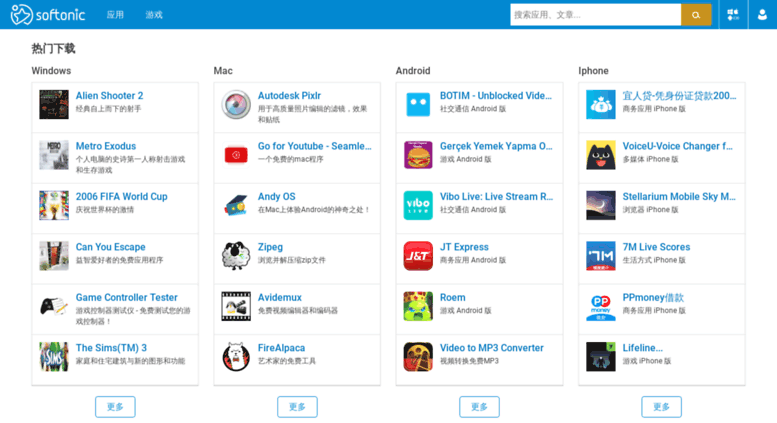Open Vibo Live title link
Screen dimensions: 777x423
496,197
